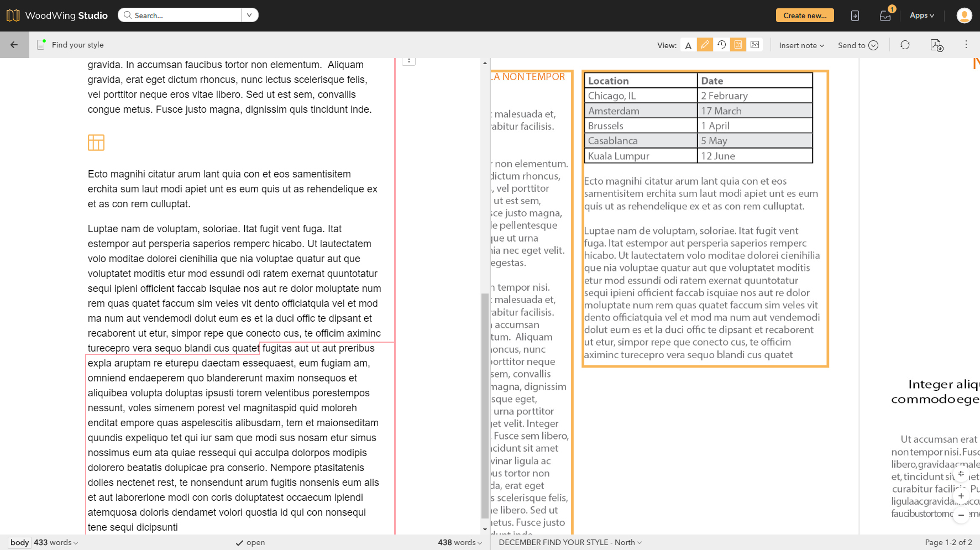Click the NON TEMPOR orange heading in preview
The image size is (980, 550).
pyautogui.click(x=529, y=77)
